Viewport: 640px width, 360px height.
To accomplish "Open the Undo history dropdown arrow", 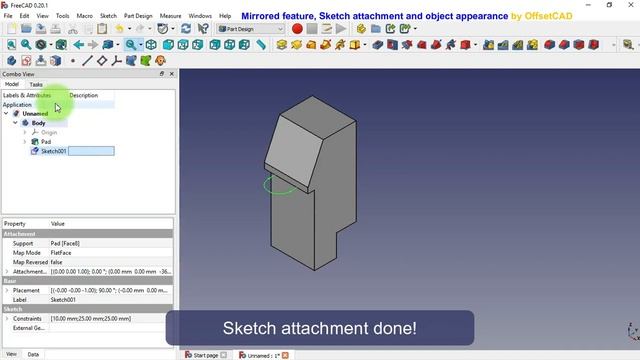I will [129, 29].
